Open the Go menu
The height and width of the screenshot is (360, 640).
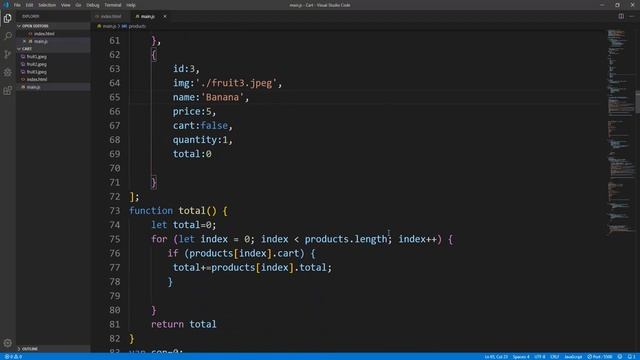[x=78, y=5]
